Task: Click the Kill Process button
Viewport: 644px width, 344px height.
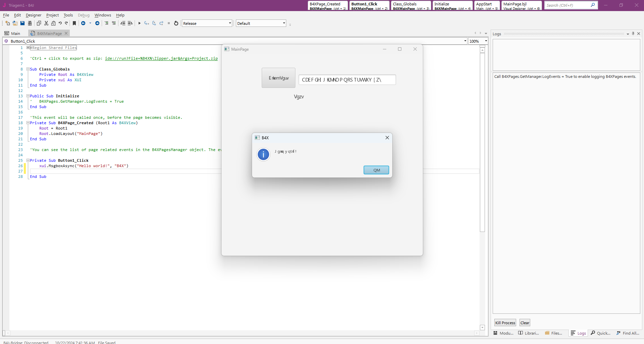Action: coord(505,323)
